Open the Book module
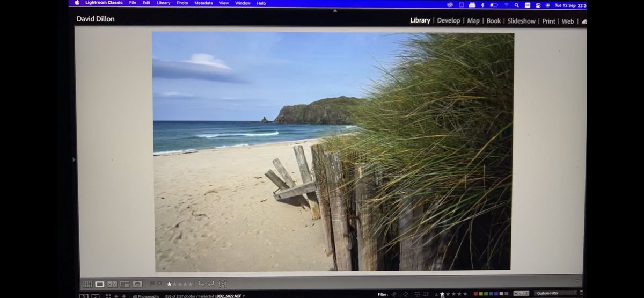Screen dimensions: 644x298 [x=494, y=21]
